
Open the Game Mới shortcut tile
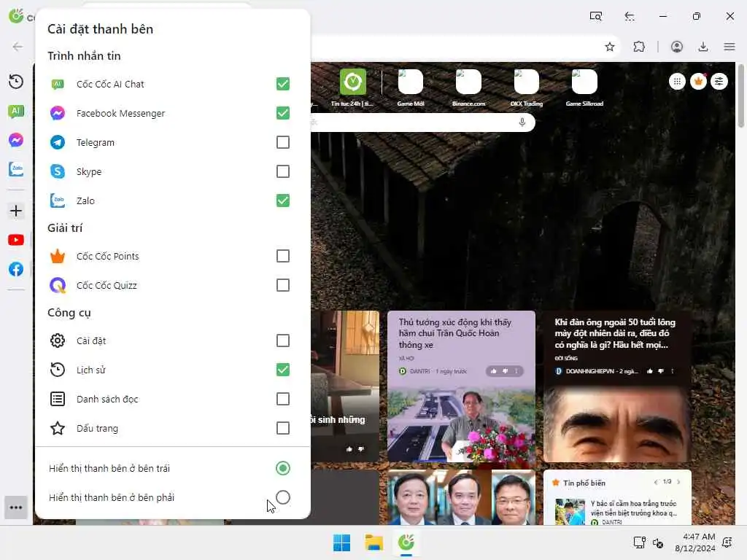point(411,87)
